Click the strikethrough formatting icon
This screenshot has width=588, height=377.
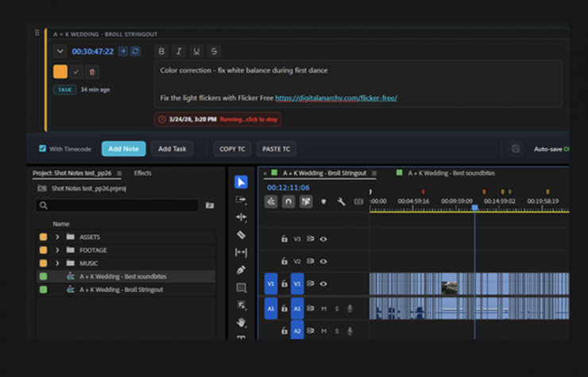(214, 52)
